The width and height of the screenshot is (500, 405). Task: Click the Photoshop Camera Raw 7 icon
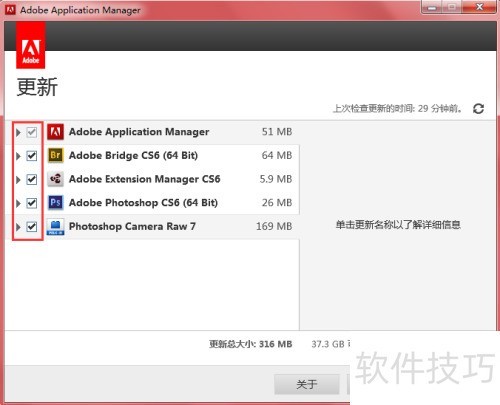pyautogui.click(x=55, y=227)
